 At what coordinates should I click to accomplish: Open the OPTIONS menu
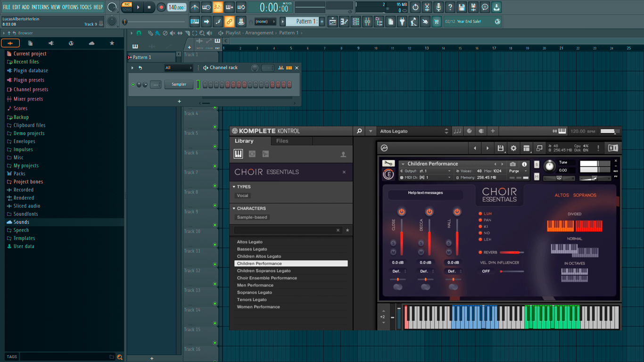pos(70,7)
